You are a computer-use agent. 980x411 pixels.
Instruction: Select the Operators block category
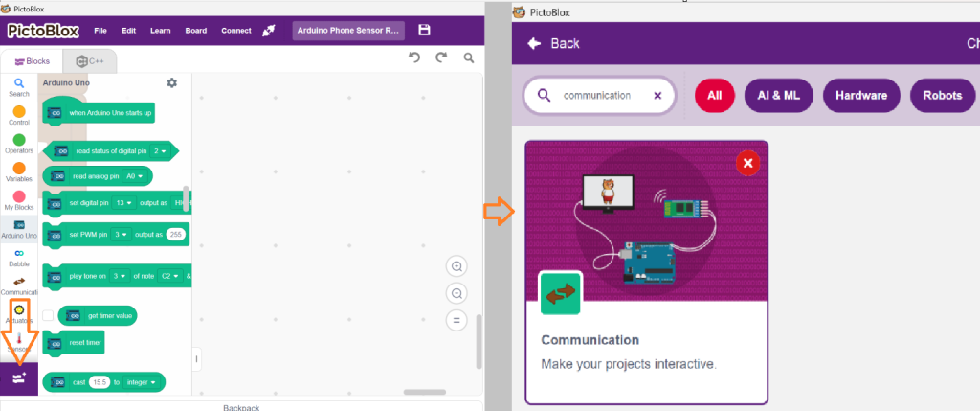(x=19, y=144)
